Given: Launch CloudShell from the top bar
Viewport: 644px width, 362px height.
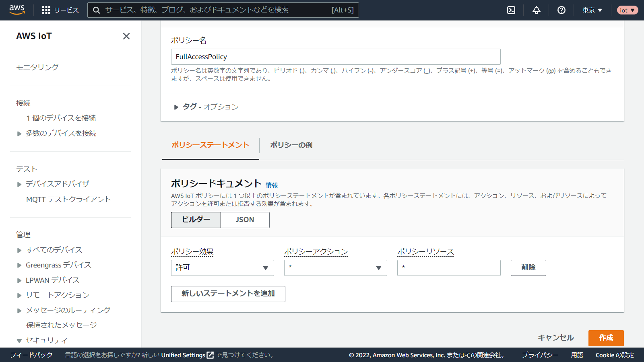Looking at the screenshot, I should 511,10.
